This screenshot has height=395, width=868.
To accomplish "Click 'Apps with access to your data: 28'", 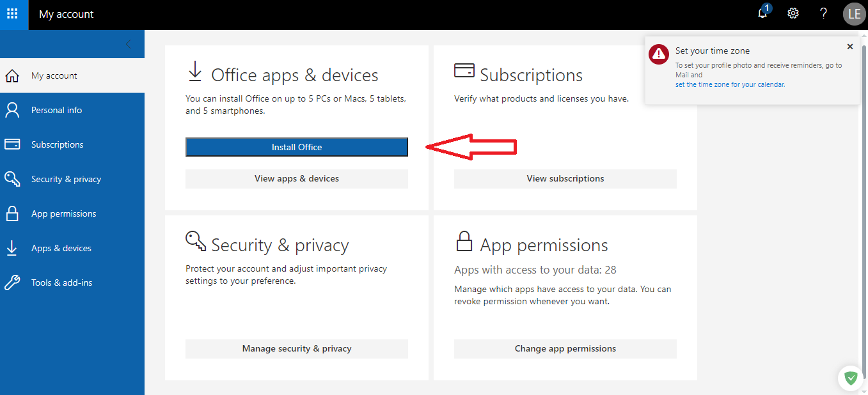I will [x=535, y=270].
